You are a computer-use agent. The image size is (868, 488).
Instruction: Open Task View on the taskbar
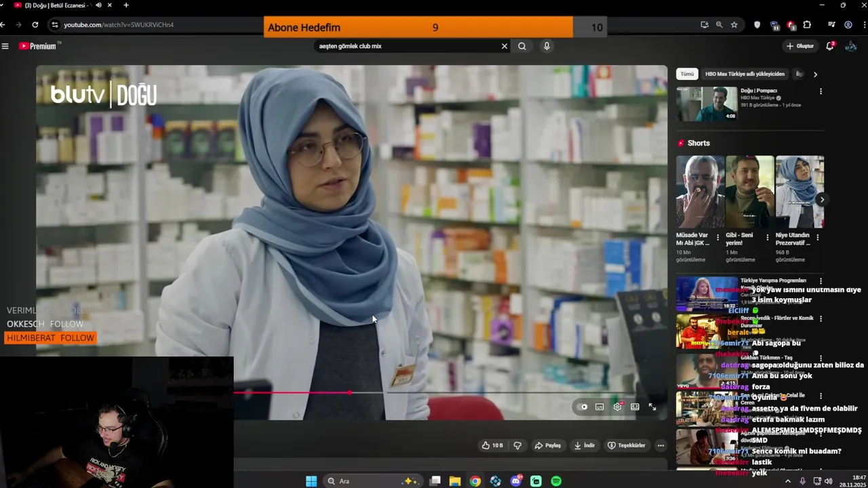click(x=435, y=481)
